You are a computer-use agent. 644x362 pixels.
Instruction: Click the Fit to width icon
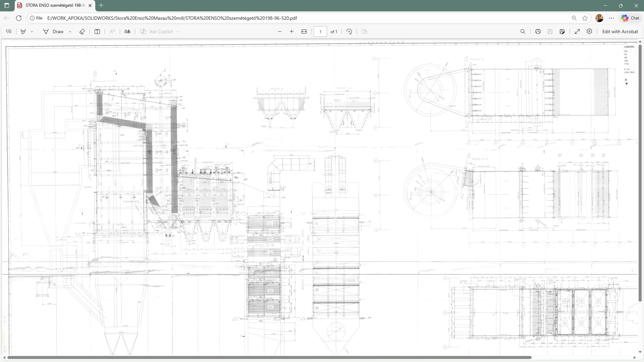tap(304, 32)
